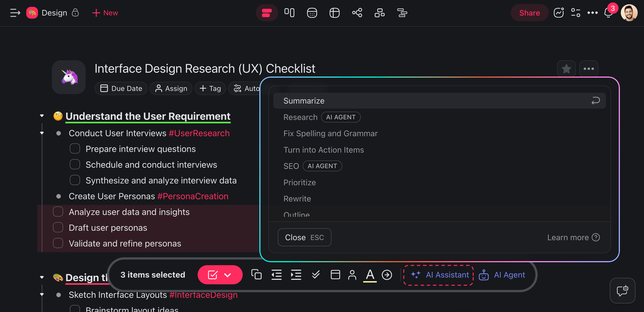Select the mind map view icon

[357, 13]
